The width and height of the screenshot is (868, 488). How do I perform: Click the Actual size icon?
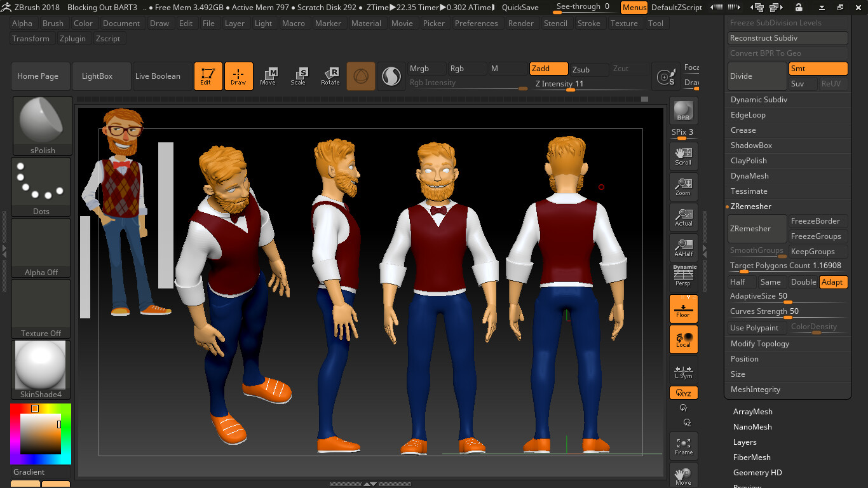(x=684, y=217)
